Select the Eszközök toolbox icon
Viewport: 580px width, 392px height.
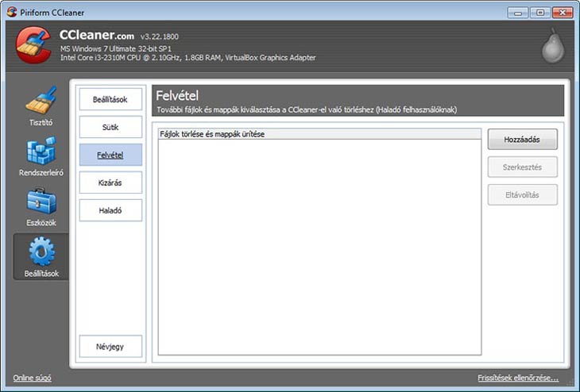point(41,204)
